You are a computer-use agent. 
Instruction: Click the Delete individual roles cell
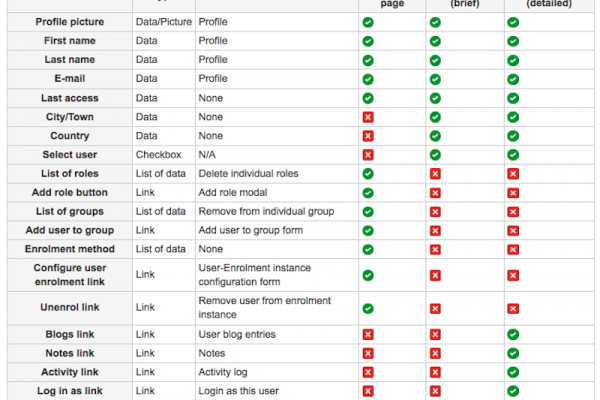(248, 173)
